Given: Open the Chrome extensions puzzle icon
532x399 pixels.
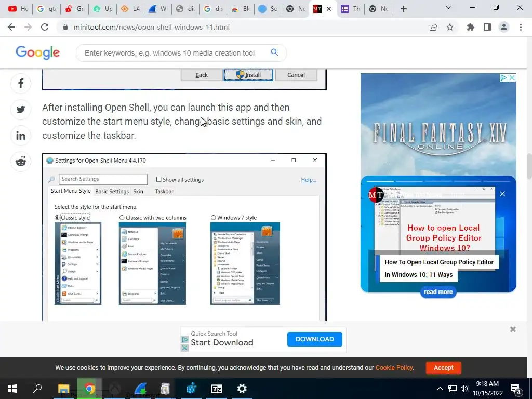Looking at the screenshot, I should pos(471,27).
